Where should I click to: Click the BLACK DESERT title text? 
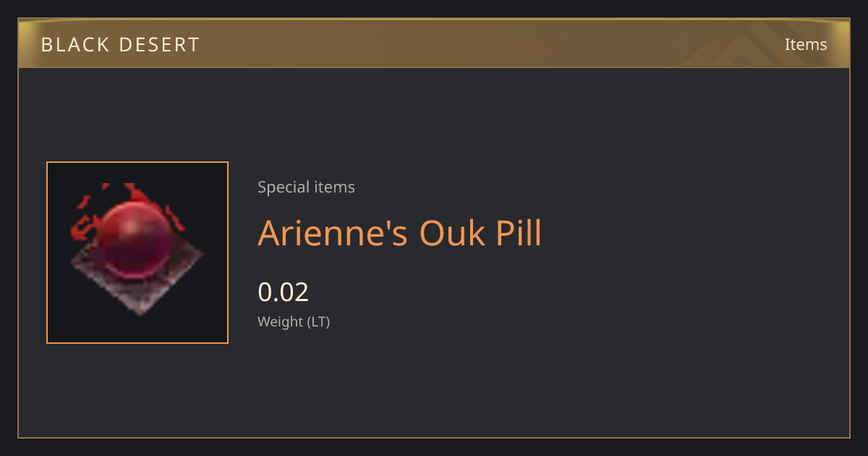pos(120,45)
